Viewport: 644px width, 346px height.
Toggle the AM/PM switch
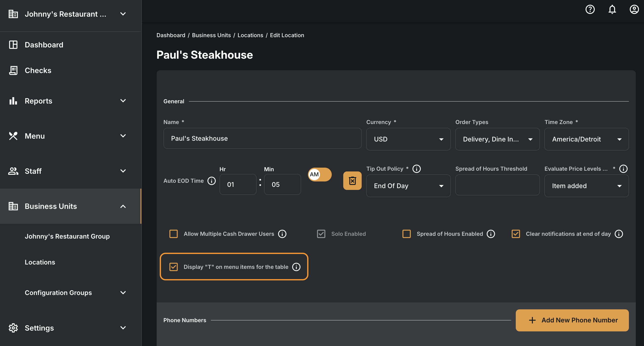[x=319, y=175]
